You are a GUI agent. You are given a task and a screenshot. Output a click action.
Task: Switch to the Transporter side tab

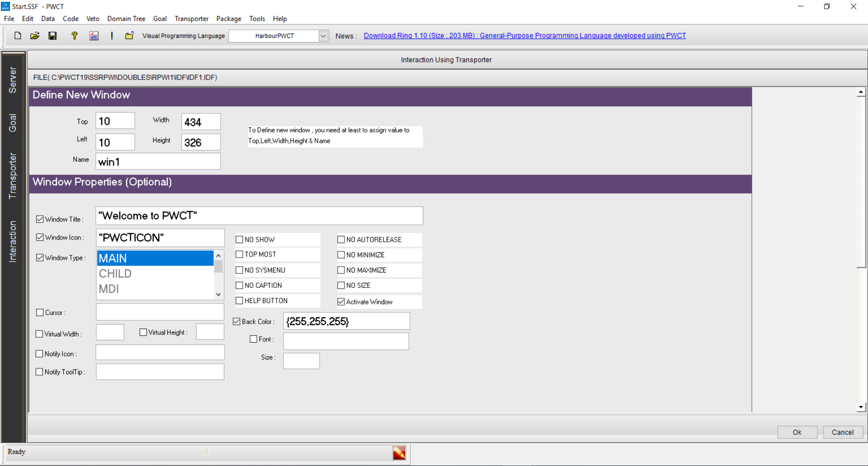tap(13, 176)
